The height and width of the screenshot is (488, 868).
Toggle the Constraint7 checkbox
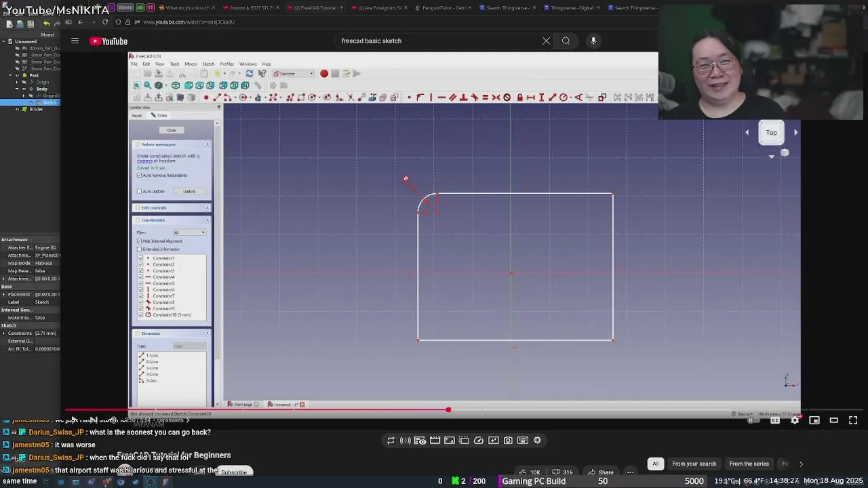pyautogui.click(x=141, y=296)
